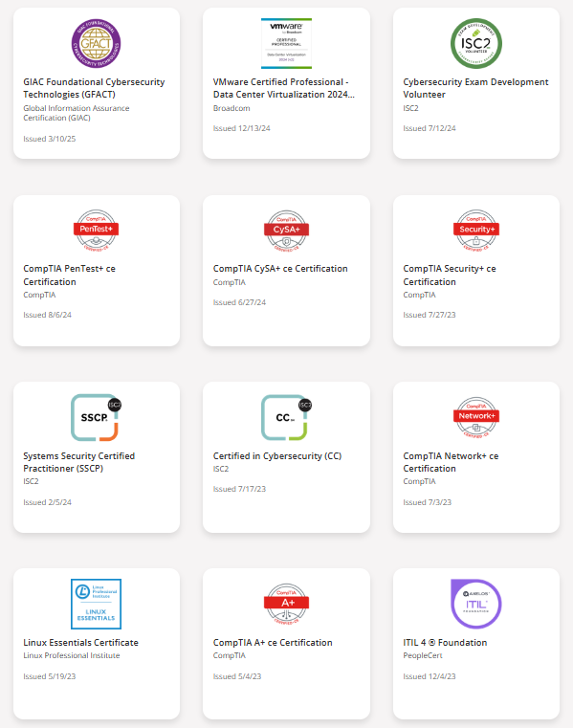Click the CompTIA A+ badge icon
The image size is (573, 728).
point(286,604)
